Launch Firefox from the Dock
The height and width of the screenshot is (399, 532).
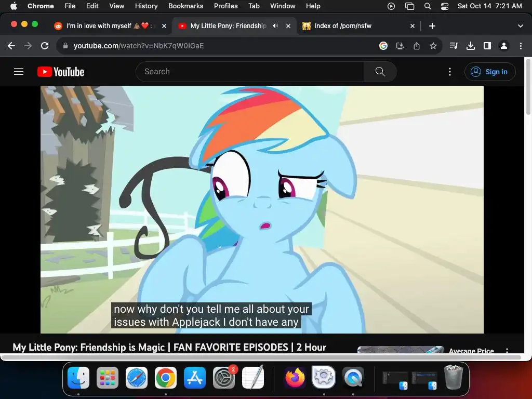point(295,378)
